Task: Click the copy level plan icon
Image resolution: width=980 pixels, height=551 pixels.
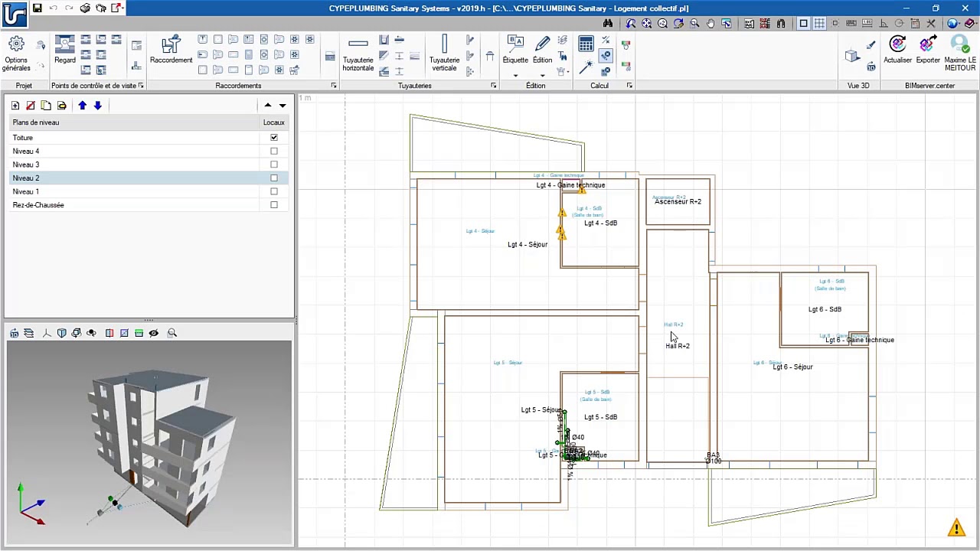Action: tap(46, 106)
